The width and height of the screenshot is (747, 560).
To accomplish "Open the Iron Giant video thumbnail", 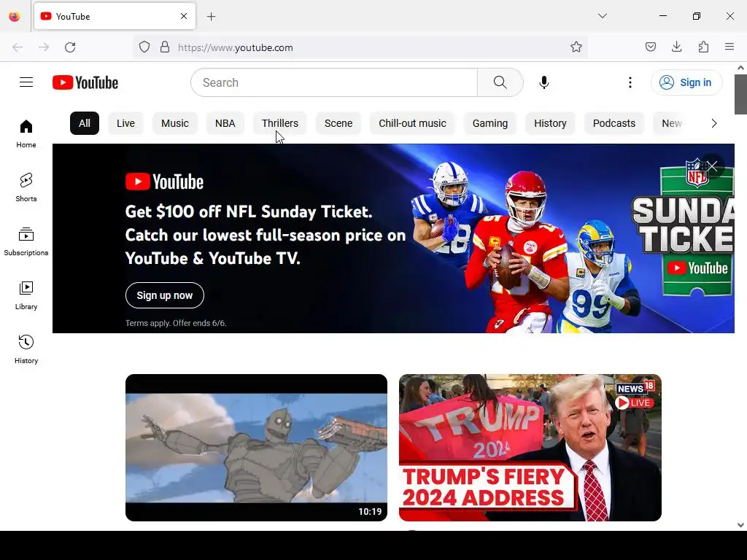I will (256, 448).
